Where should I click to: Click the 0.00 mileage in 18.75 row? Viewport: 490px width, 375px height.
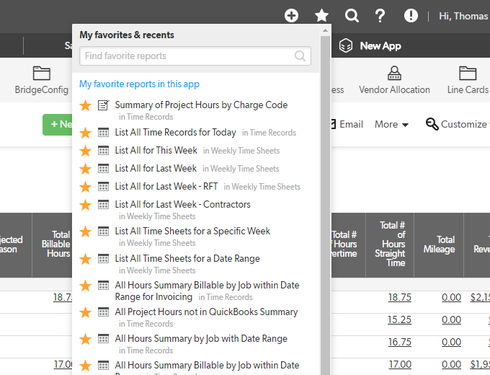pyautogui.click(x=451, y=297)
